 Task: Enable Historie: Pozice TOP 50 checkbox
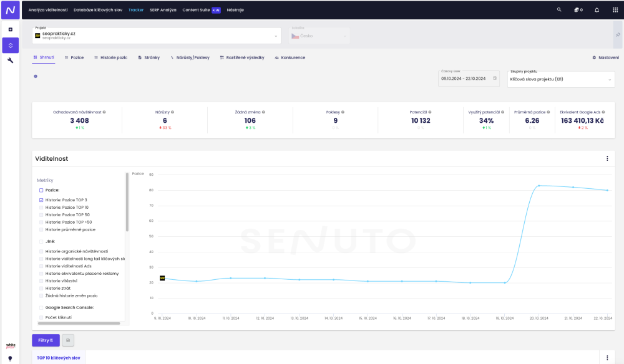(41, 214)
